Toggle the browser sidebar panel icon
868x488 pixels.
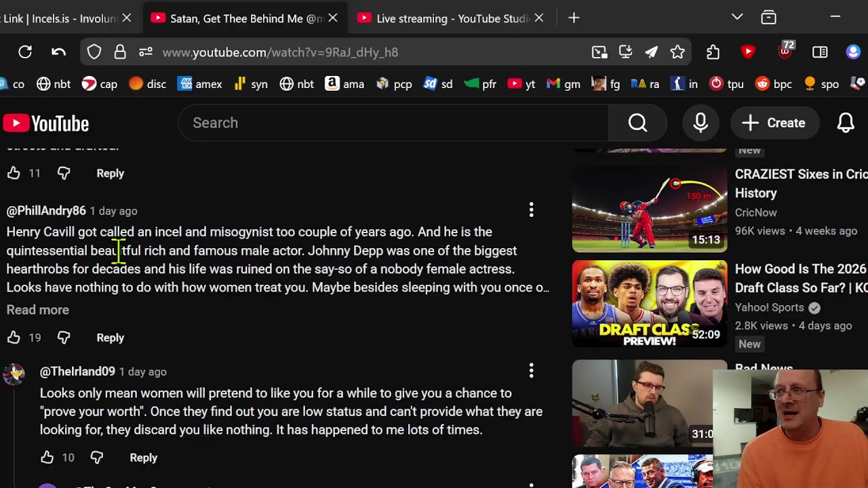point(820,52)
